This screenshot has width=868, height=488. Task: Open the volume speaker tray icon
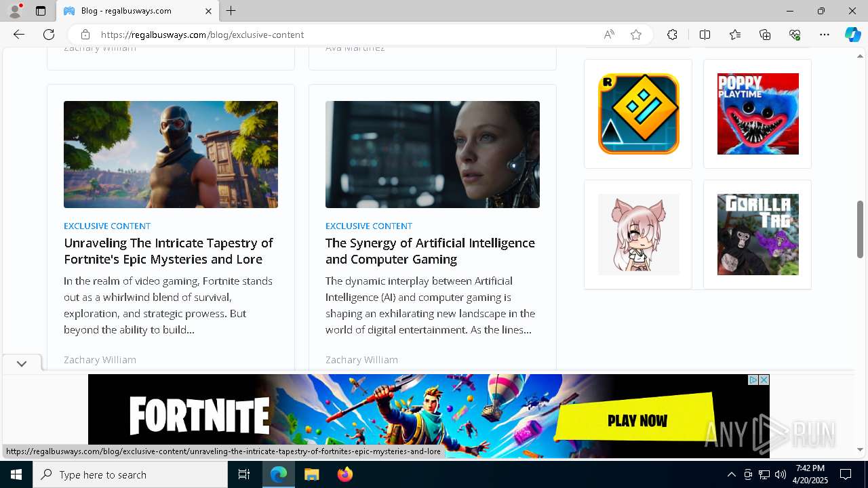[781, 474]
